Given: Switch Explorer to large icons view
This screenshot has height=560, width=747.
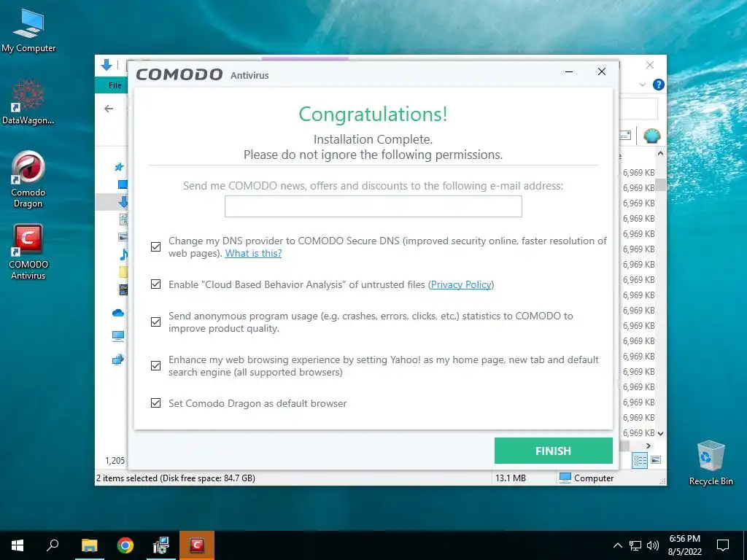Looking at the screenshot, I should pyautogui.click(x=656, y=459).
